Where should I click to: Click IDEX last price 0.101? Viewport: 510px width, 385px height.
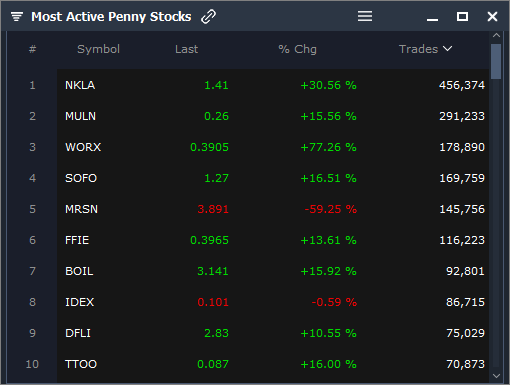point(213,302)
